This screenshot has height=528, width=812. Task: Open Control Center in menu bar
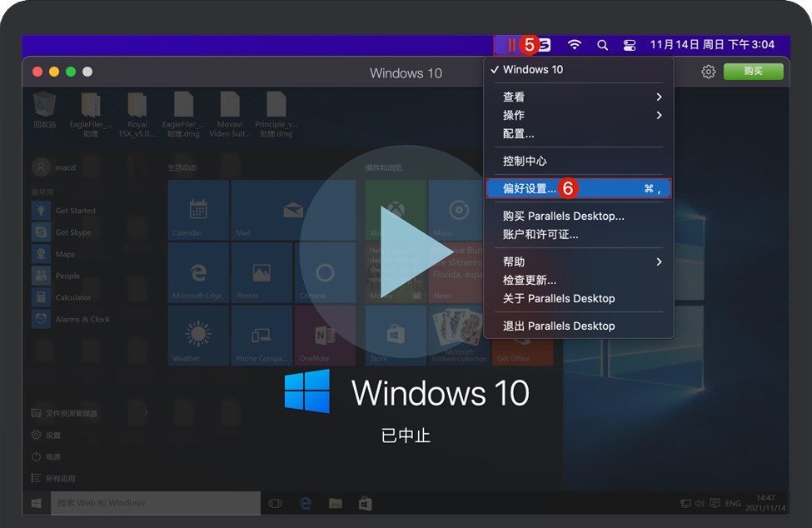click(x=630, y=45)
